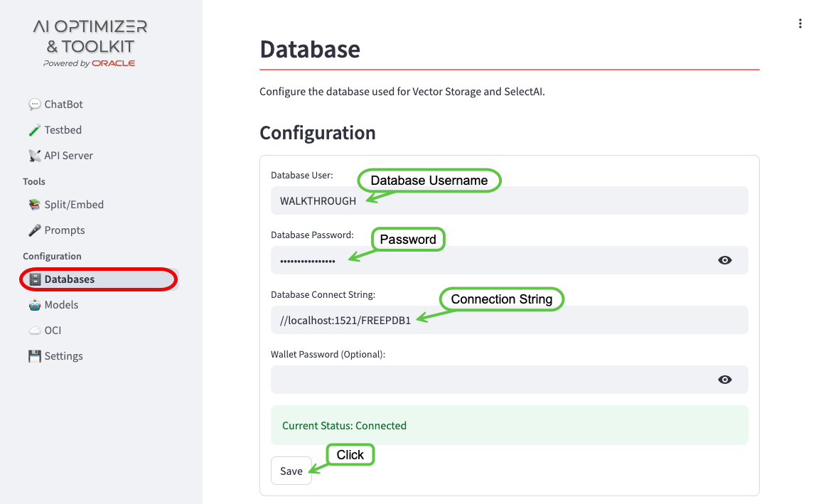
Task: Click the Settings floppy disk icon
Action: click(34, 356)
